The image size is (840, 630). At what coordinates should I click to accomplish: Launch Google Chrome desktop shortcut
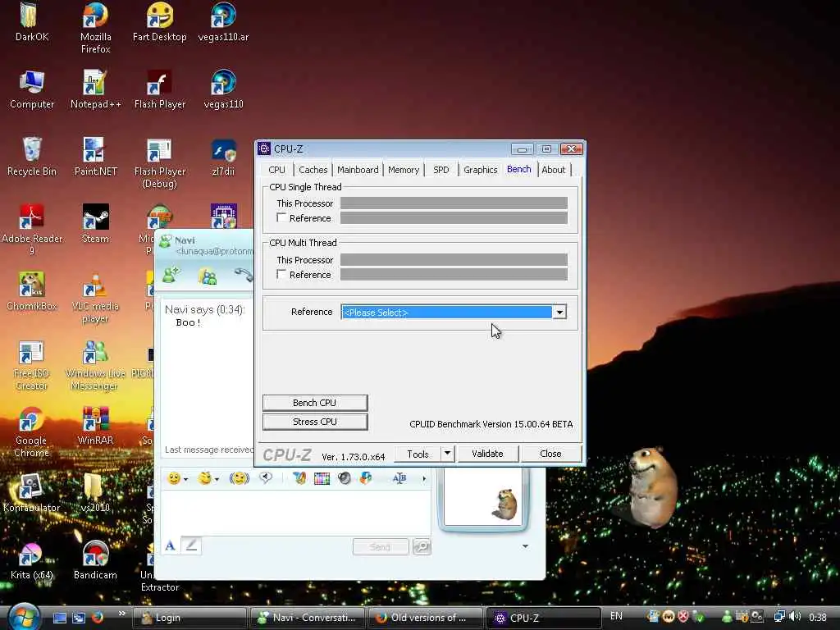tap(31, 431)
